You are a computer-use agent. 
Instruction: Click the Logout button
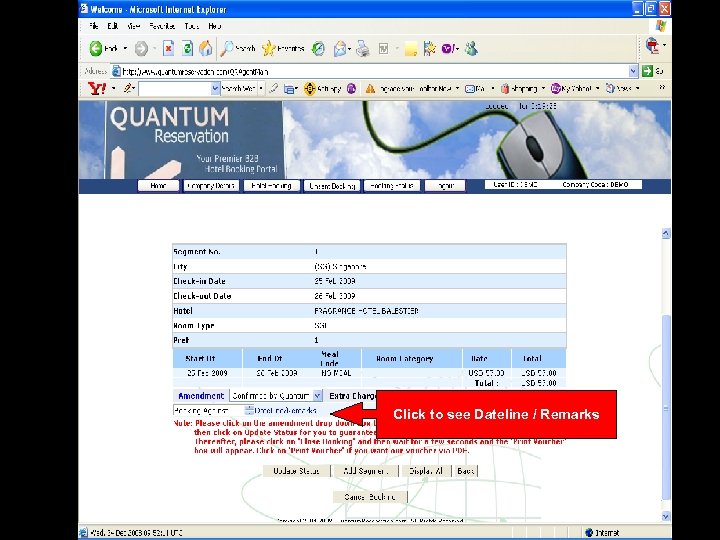coord(445,186)
